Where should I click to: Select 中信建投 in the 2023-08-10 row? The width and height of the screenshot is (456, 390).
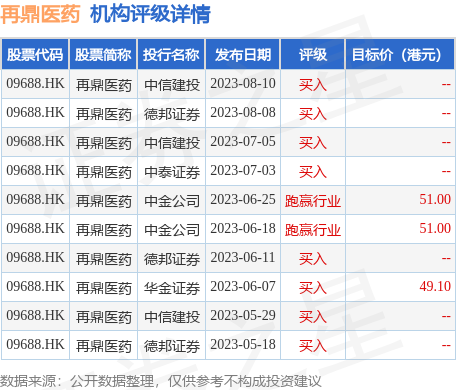coord(172,85)
